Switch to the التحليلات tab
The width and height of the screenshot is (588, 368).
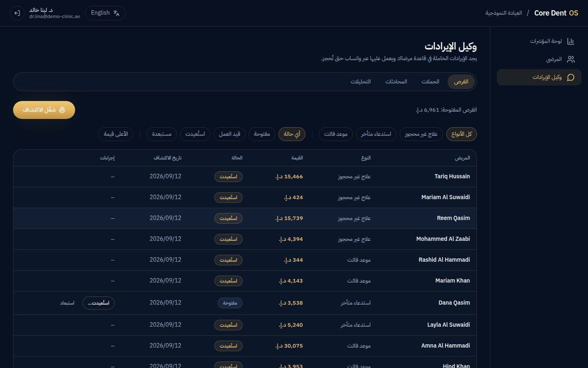pos(361,82)
